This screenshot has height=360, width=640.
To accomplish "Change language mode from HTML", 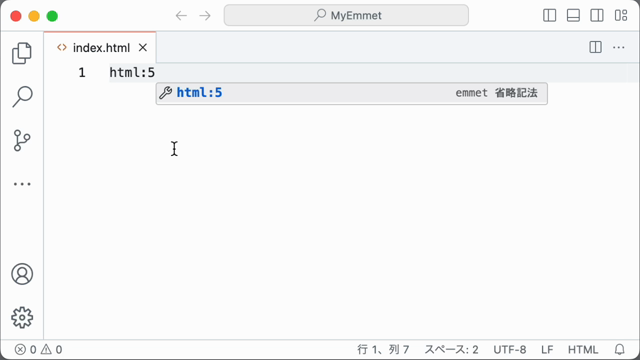I will tap(583, 350).
